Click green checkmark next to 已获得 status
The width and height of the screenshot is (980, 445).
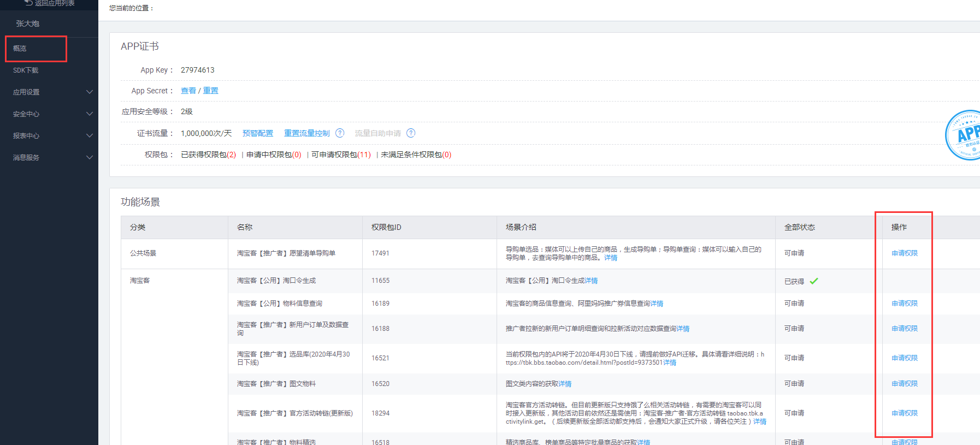pyautogui.click(x=814, y=281)
